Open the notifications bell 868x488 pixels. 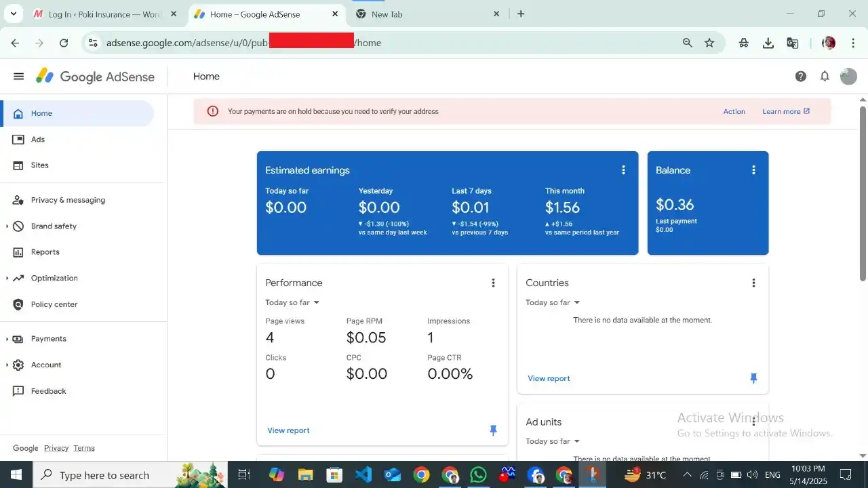825,77
